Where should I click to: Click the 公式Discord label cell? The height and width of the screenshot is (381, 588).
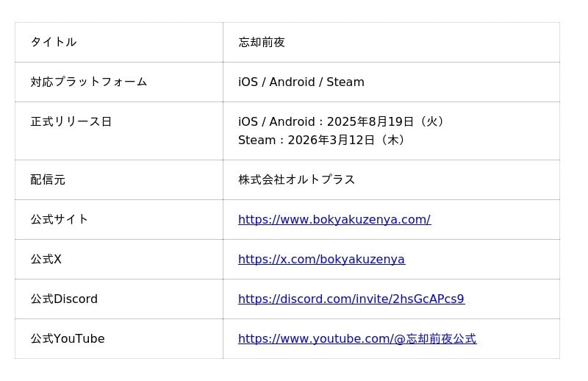(x=64, y=299)
